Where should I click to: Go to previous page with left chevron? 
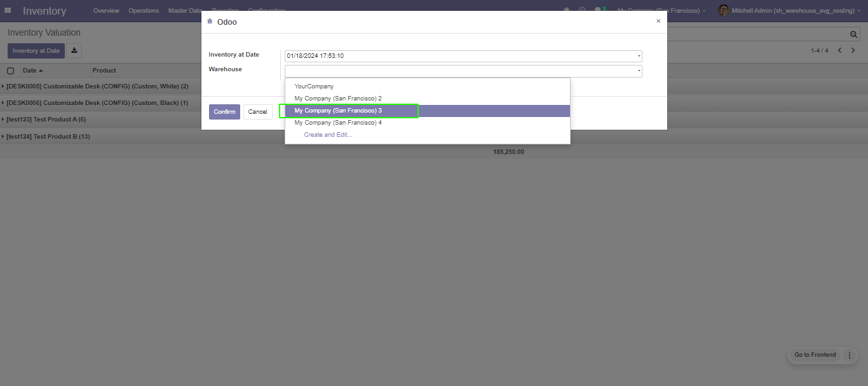pos(839,50)
